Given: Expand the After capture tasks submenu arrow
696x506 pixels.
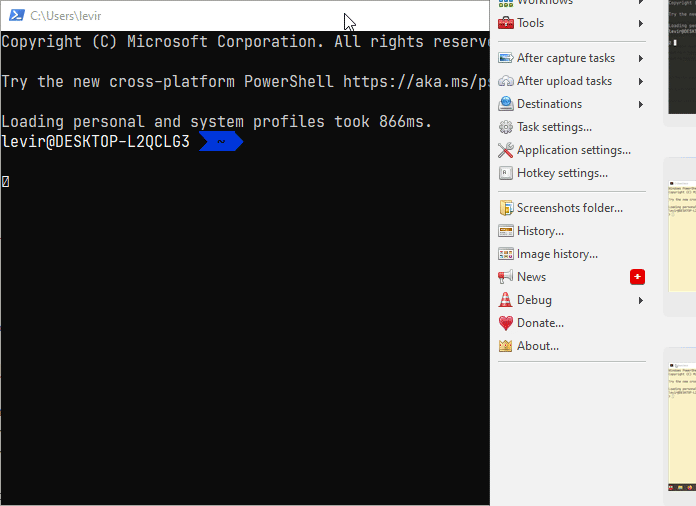Looking at the screenshot, I should click(x=641, y=58).
